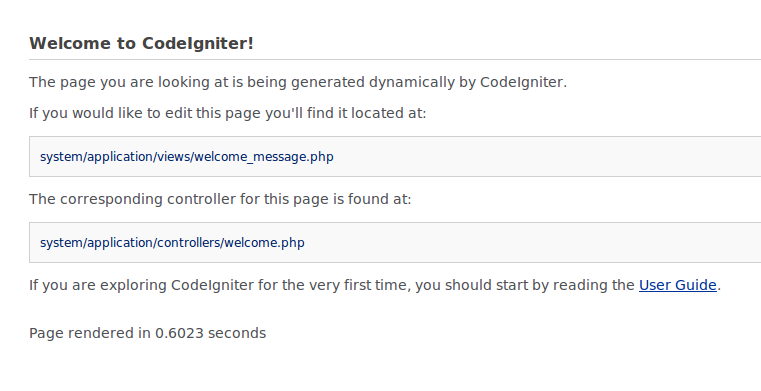The width and height of the screenshot is (761, 391).
Task: Open the User Guide link
Action: (x=678, y=285)
